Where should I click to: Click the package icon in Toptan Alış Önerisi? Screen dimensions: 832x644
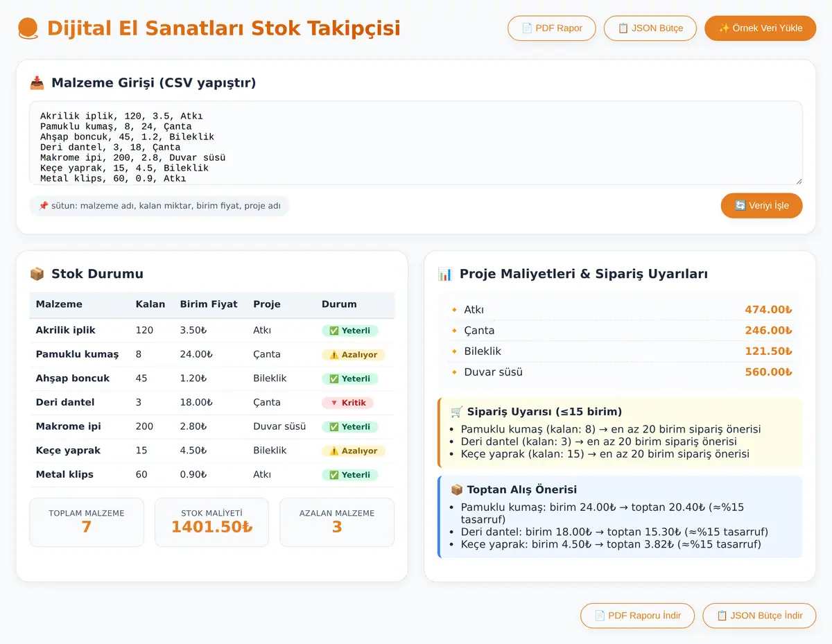456,489
